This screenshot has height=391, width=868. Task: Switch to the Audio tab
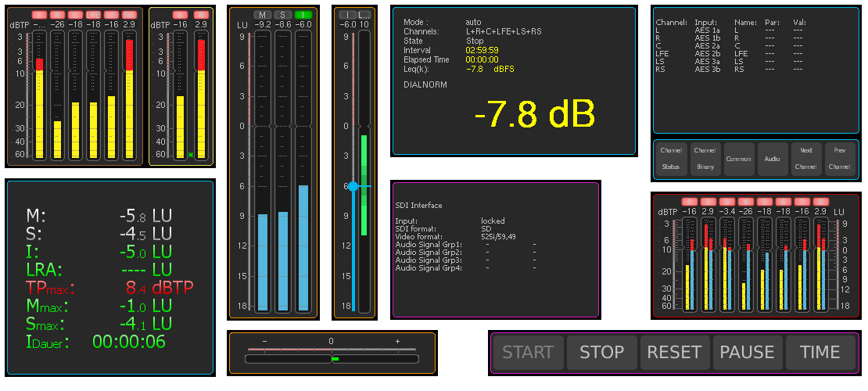click(x=773, y=159)
